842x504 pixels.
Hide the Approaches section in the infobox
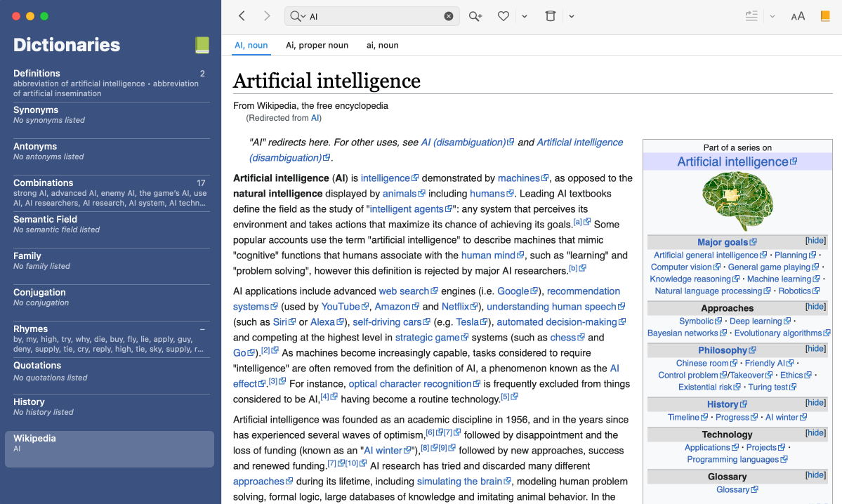pos(815,307)
